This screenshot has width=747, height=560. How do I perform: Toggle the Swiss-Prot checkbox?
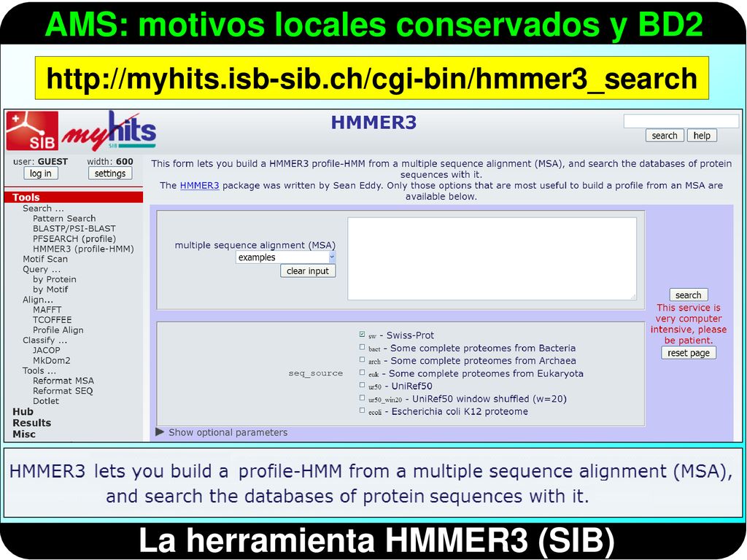[362, 334]
